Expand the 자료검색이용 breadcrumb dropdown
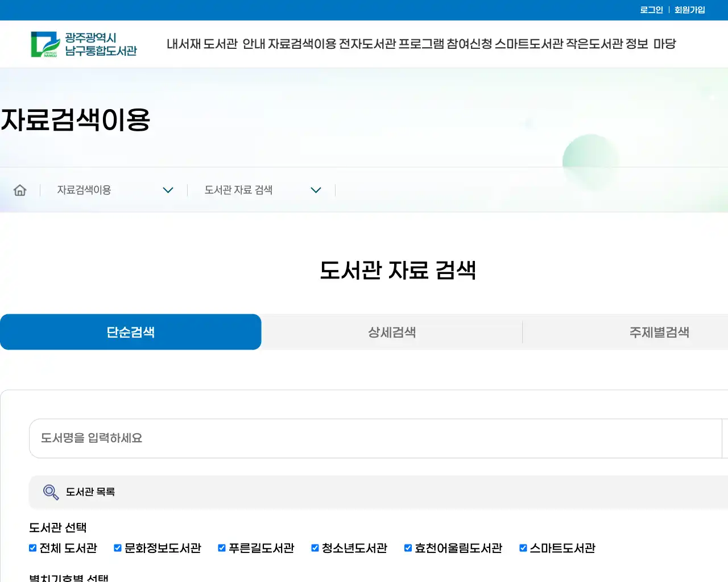 (168, 190)
